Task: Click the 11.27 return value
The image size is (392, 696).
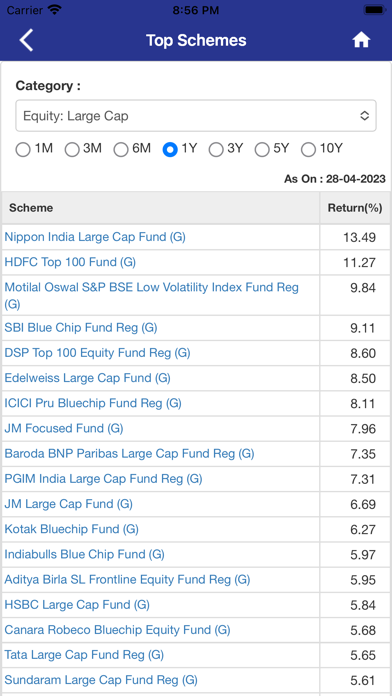Action: [359, 263]
